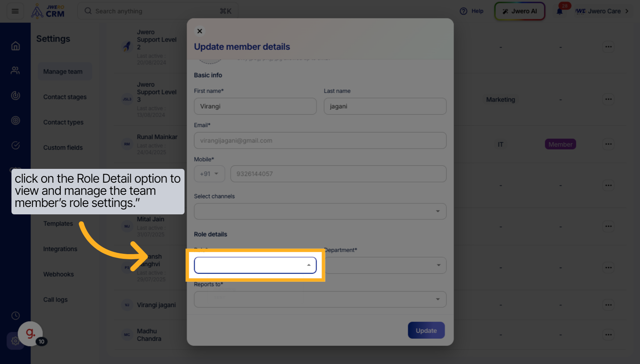Click the Update button

426,331
